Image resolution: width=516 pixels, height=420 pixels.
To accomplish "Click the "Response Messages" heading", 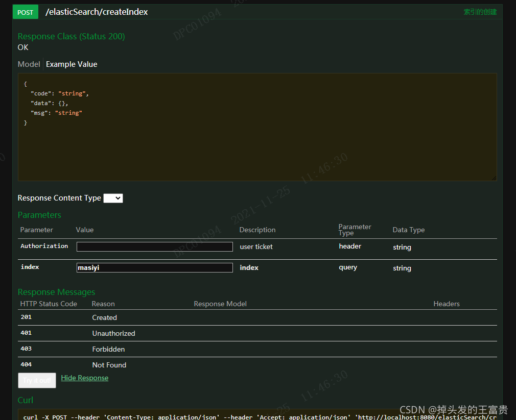I will click(x=56, y=292).
